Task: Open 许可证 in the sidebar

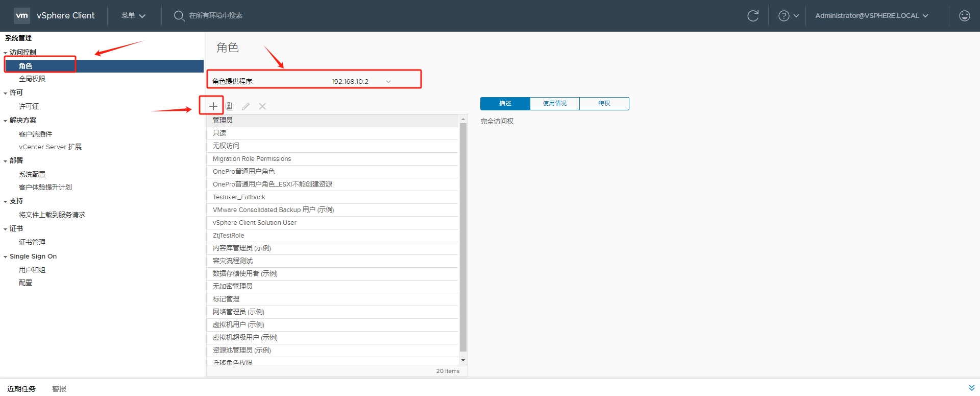Action: 29,106
